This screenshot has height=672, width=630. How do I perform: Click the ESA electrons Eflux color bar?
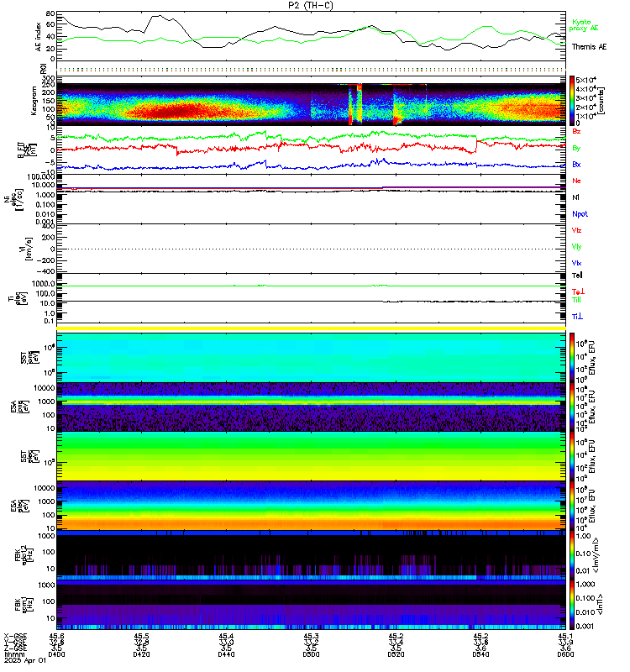click(572, 506)
